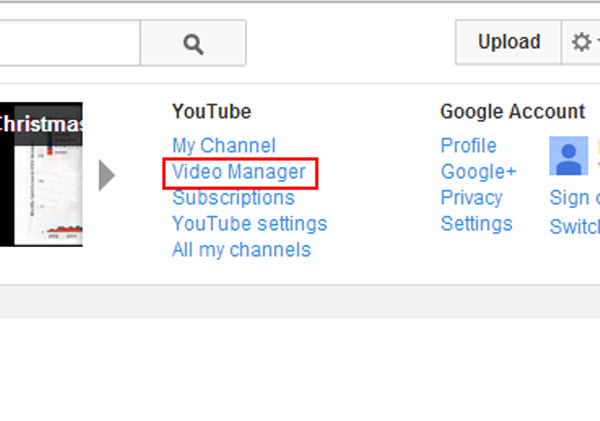Screen dimensions: 600x421
Task: Open Settings under Google Account
Action: pos(476,224)
